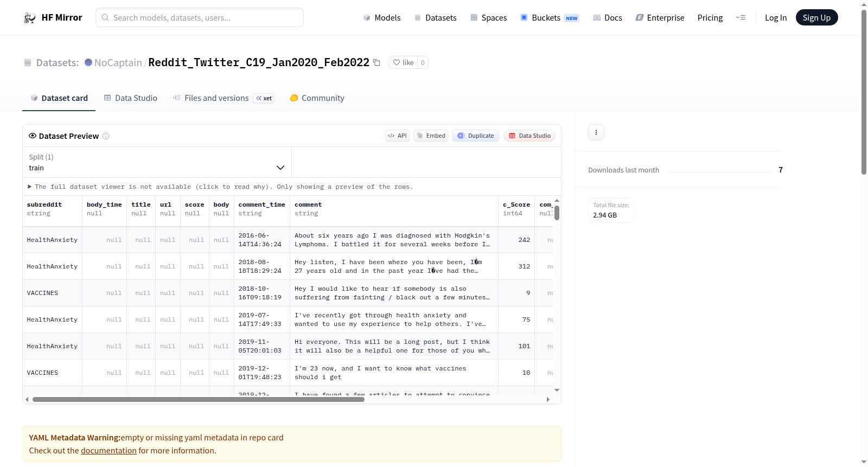Click the Reddit_Twitter_C19_Jan2020_Feb2022 dataset title

tap(259, 62)
